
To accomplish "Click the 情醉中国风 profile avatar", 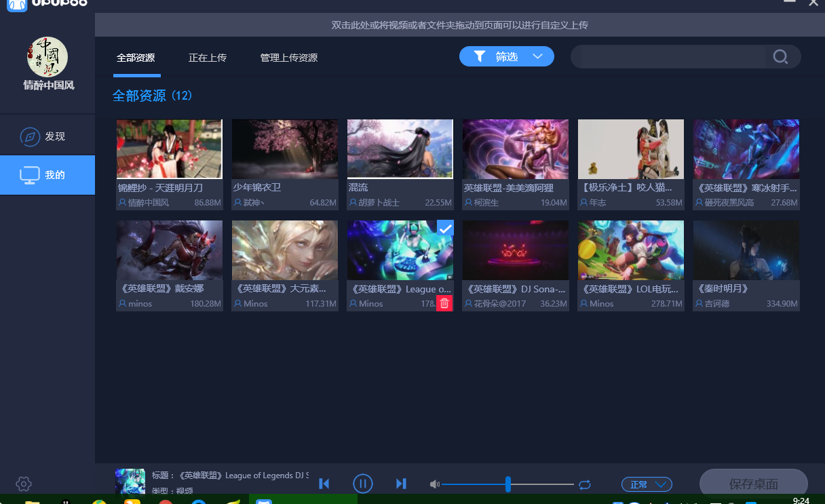I will [x=47, y=57].
